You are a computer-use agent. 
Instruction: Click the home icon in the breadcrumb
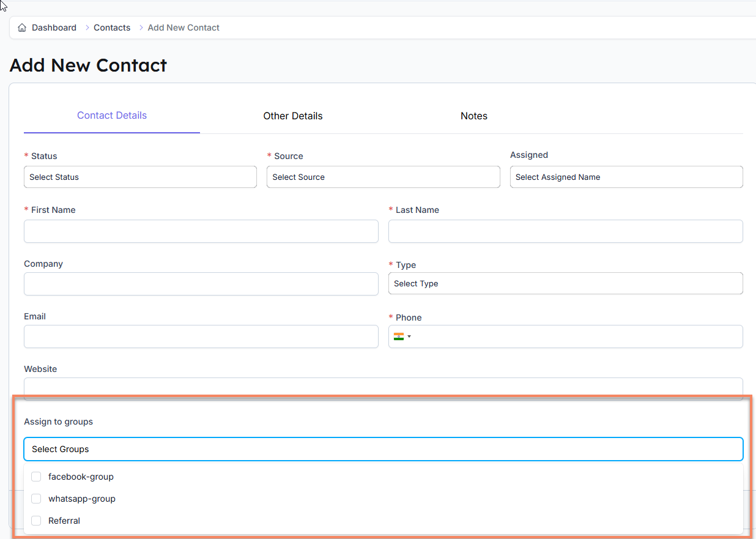[21, 27]
